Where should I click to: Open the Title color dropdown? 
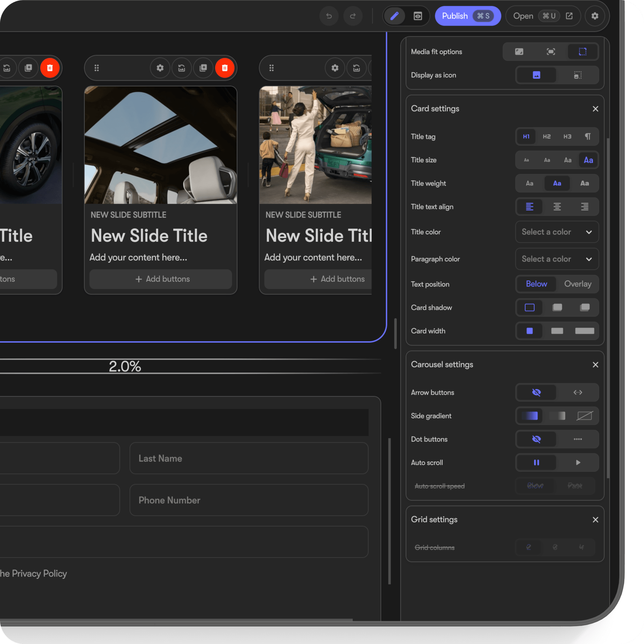[557, 232]
